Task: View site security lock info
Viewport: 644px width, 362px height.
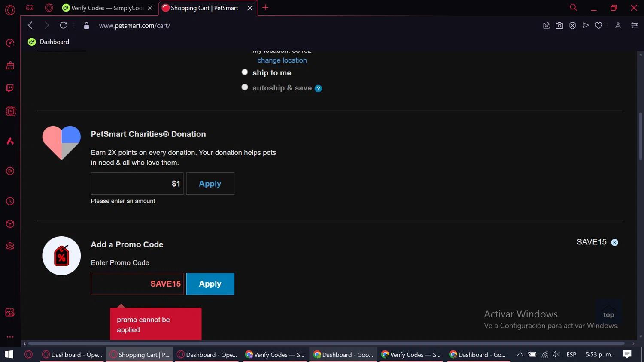Action: coord(86,26)
